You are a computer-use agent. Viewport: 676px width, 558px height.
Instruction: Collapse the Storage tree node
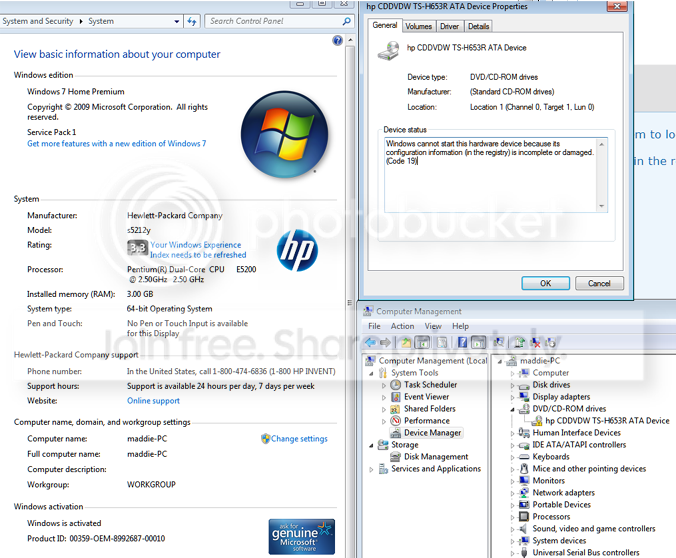click(371, 445)
